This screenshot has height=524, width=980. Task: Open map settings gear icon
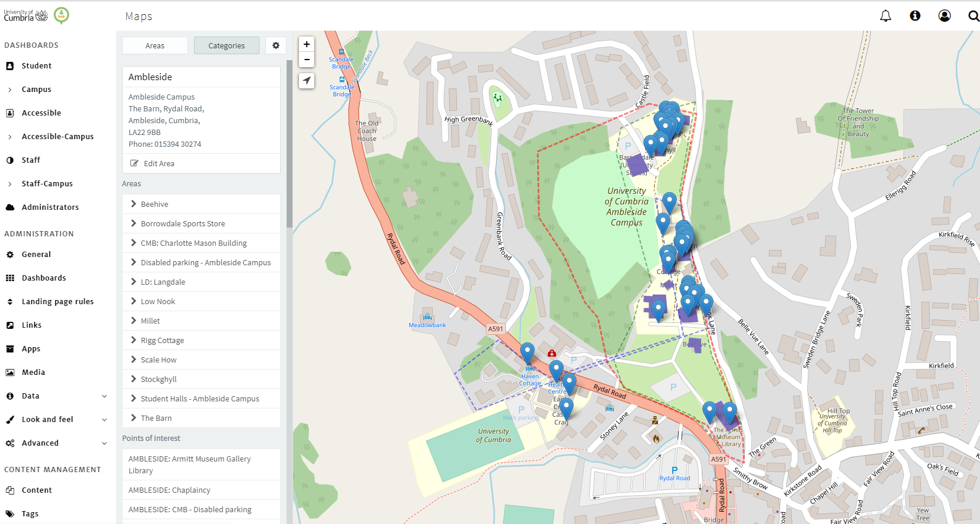pos(276,45)
